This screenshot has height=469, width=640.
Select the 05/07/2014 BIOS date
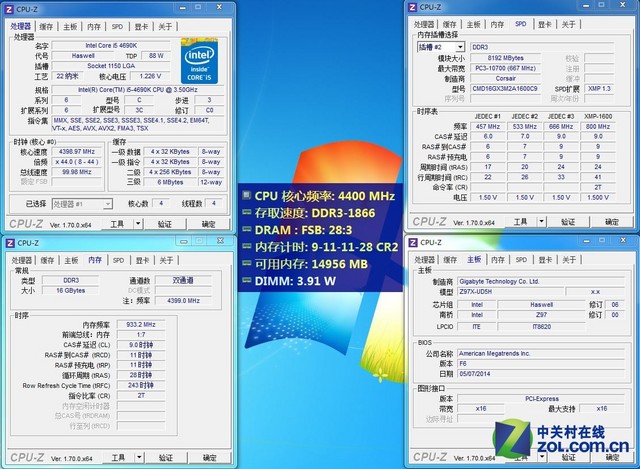[x=541, y=374]
